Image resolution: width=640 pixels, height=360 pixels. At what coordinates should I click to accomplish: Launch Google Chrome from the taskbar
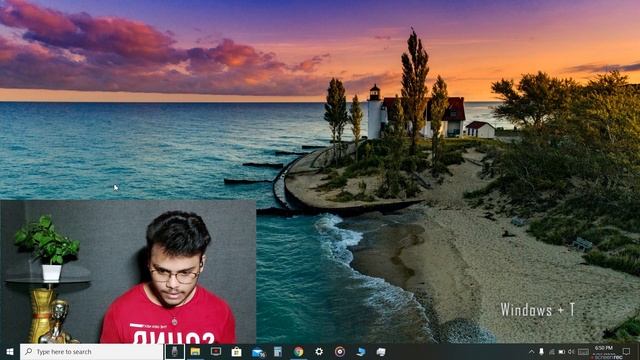point(299,351)
